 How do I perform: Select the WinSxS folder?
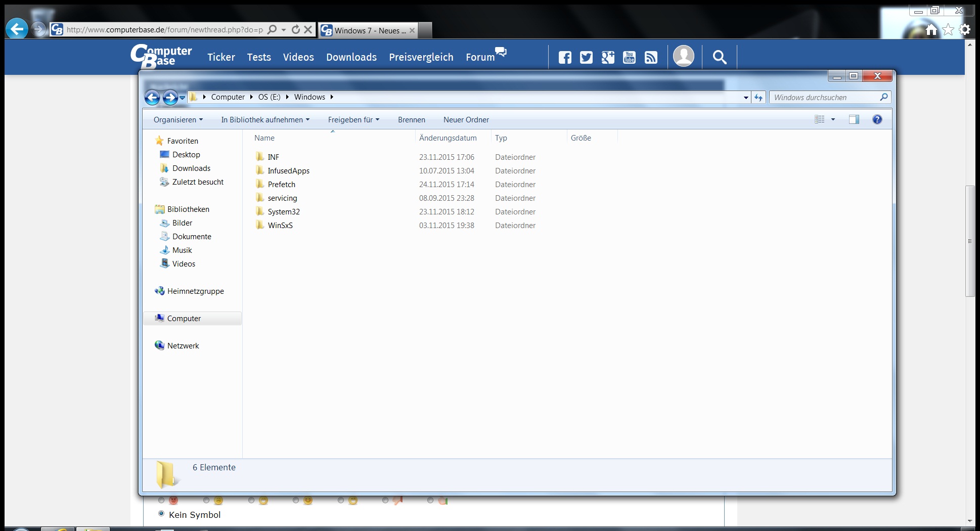[x=280, y=226]
